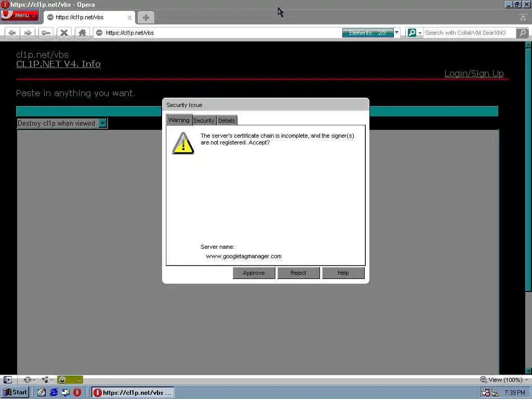Go to the Home page icon
The image size is (532, 399).
pyautogui.click(x=82, y=33)
